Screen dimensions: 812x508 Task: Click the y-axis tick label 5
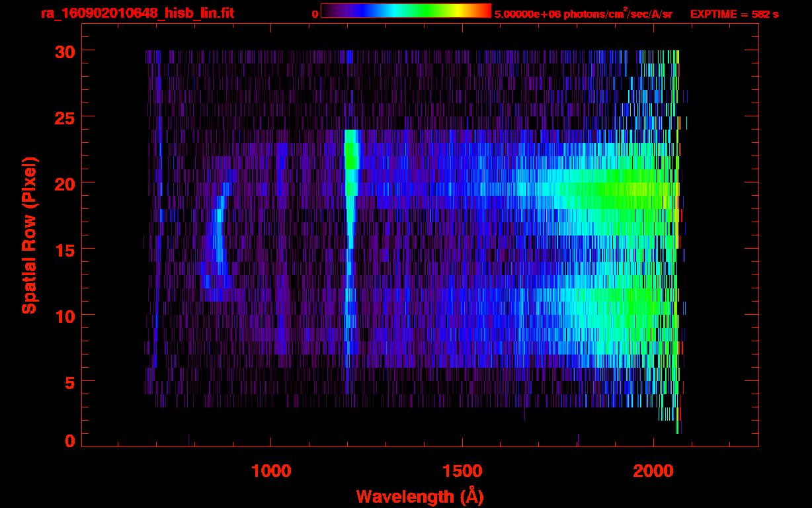[69, 382]
